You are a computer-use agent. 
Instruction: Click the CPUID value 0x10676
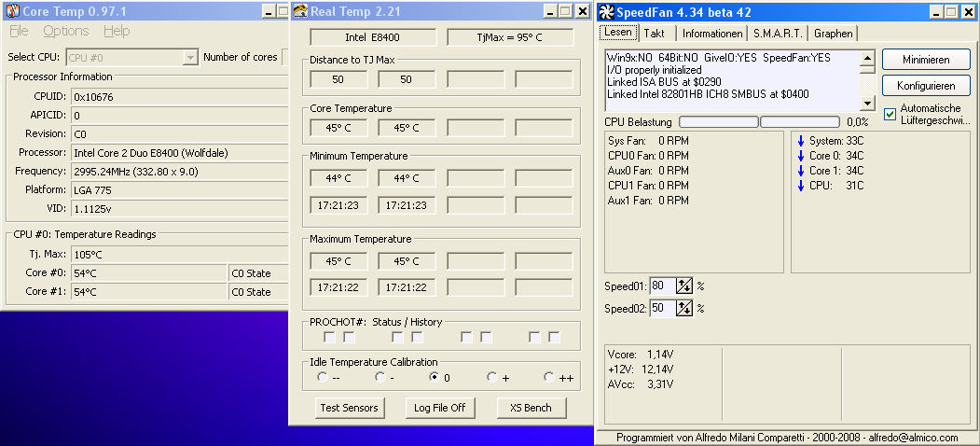179,97
